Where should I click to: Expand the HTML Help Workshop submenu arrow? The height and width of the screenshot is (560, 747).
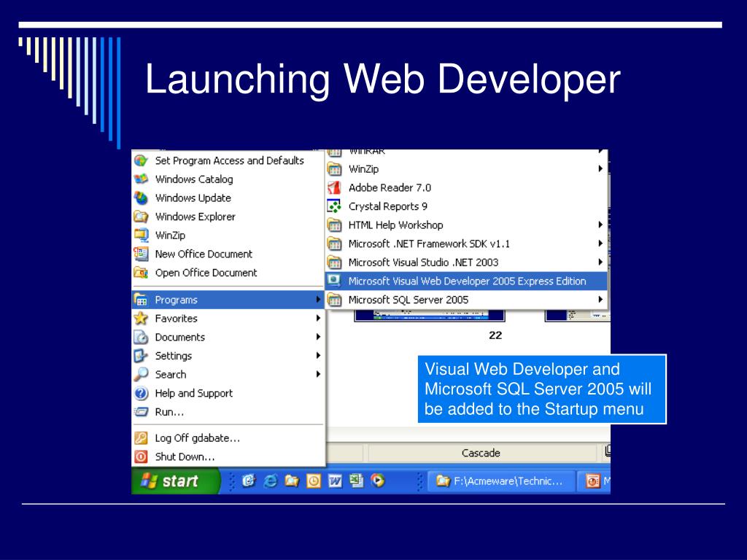[600, 225]
